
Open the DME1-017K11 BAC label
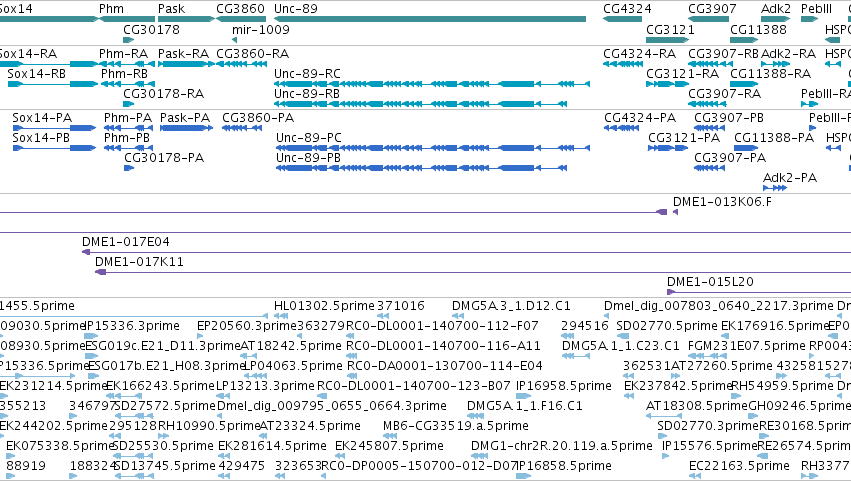tap(139, 262)
